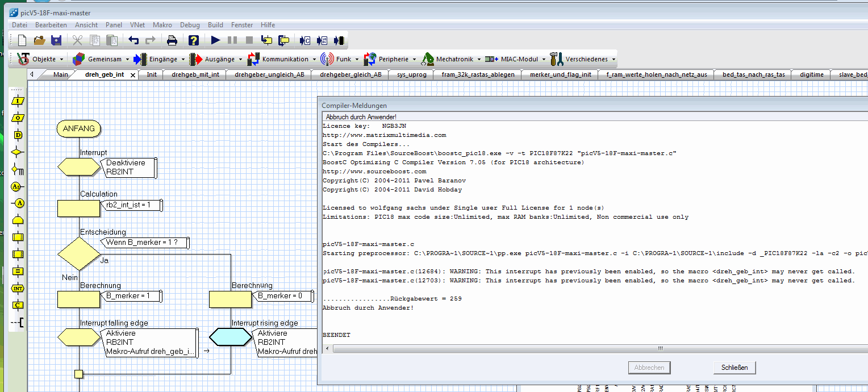Open the Bearbeiten menu

click(51, 25)
